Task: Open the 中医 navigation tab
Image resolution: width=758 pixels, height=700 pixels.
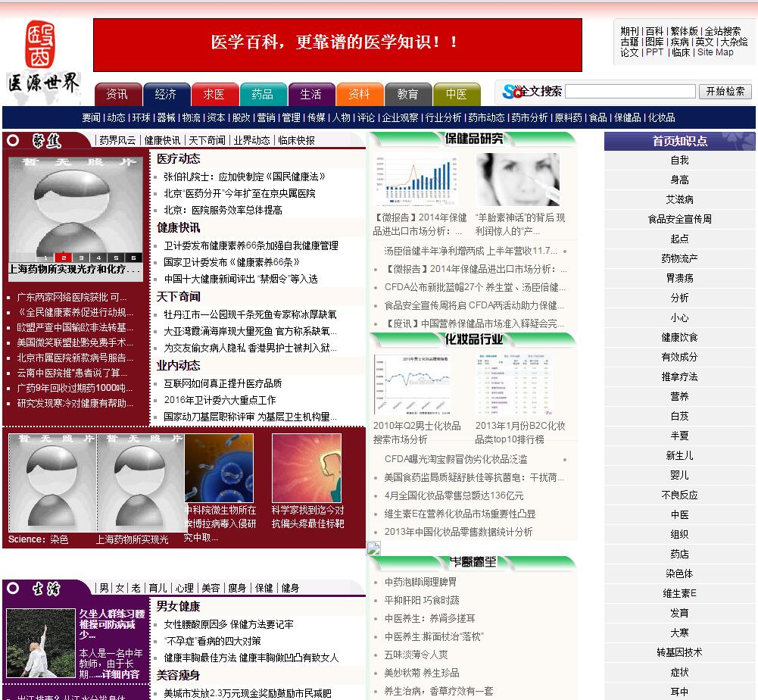Action: tap(456, 95)
